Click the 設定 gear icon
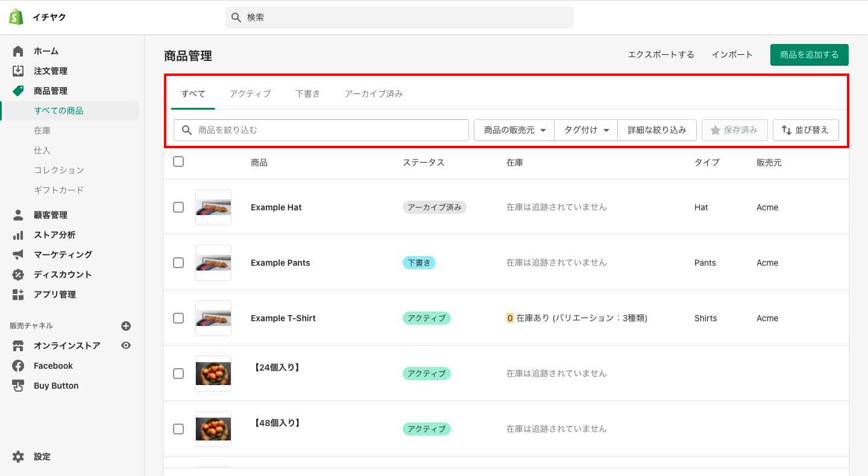This screenshot has width=868, height=476. (18, 457)
